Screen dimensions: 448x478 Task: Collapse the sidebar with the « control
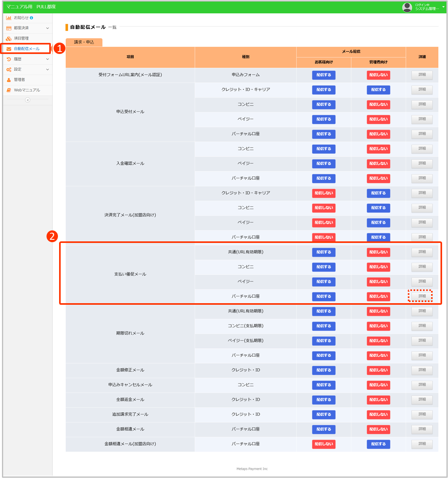pyautogui.click(x=27, y=100)
